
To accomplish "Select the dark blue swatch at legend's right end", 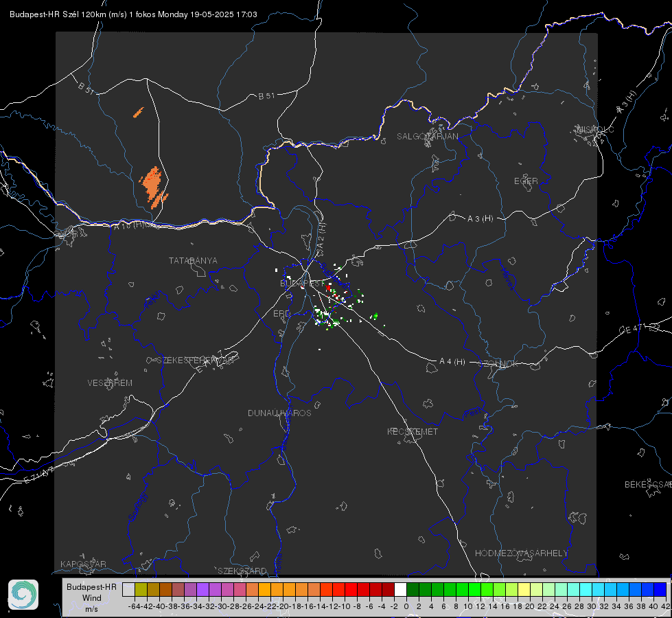I will click(x=660, y=589).
